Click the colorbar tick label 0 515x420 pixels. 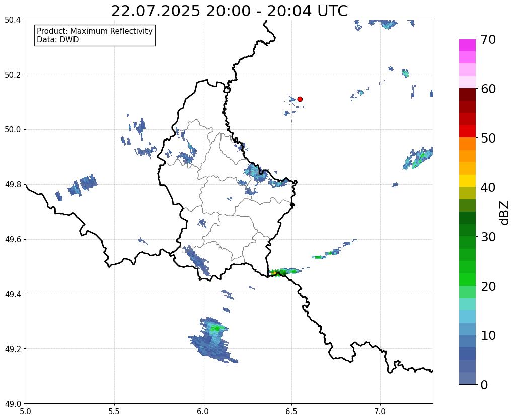[x=484, y=385]
